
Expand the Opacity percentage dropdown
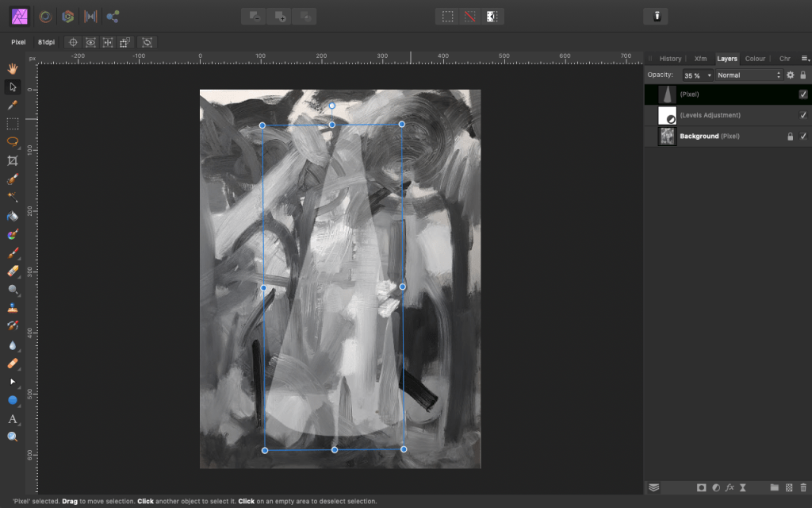(709, 75)
